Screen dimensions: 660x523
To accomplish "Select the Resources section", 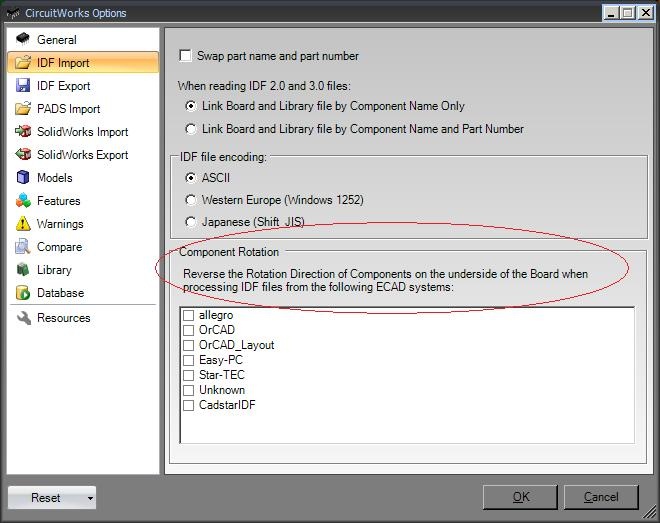I will coord(83,318).
